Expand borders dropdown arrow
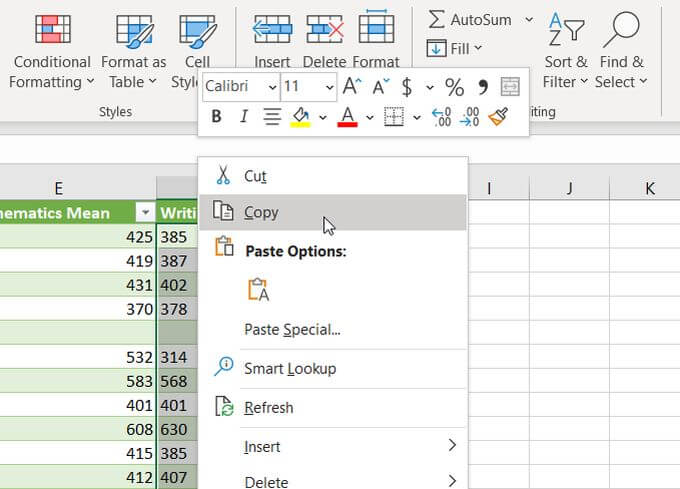The image size is (680, 489). tap(417, 117)
